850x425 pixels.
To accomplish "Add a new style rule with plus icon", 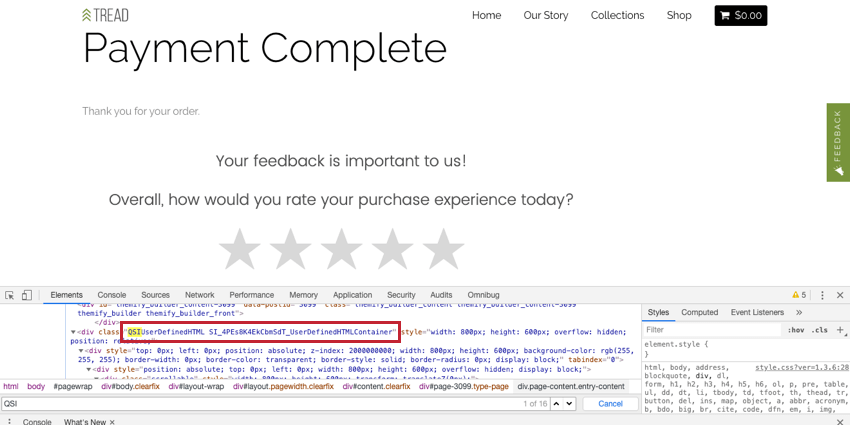I will point(840,330).
